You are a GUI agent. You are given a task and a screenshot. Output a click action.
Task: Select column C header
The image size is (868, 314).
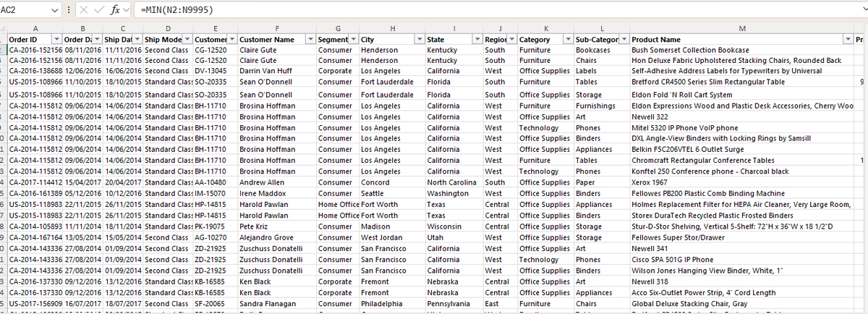[122, 27]
